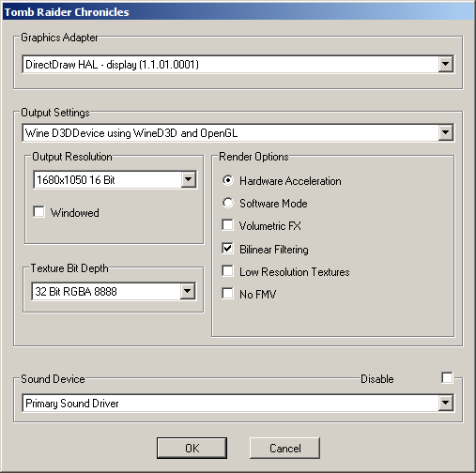This screenshot has width=476, height=473.
Task: Click the No FMV label text
Action: 258,295
